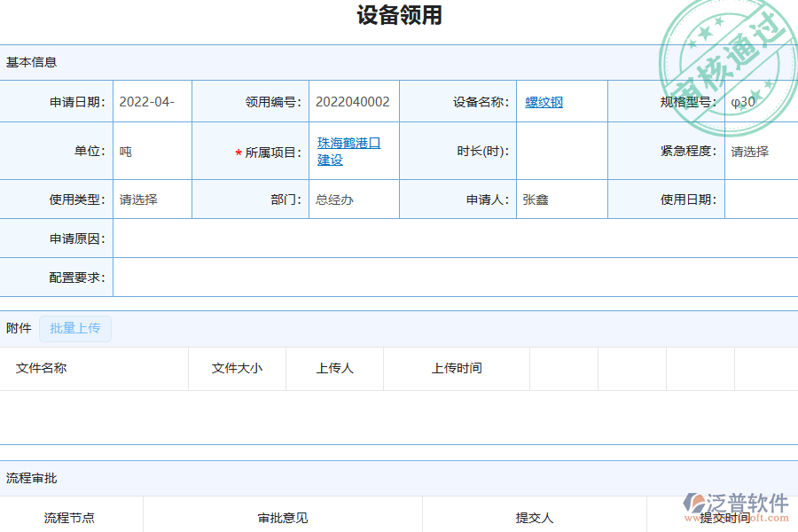The image size is (798, 532).
Task: Click the 文件名称 column header
Action: [42, 368]
